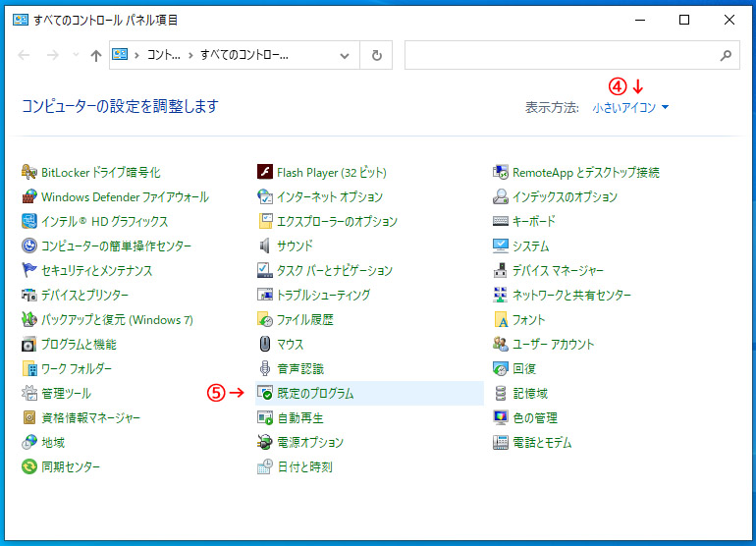The width and height of the screenshot is (756, 546).
Task: Open the 色の管理 link
Action: (x=535, y=417)
